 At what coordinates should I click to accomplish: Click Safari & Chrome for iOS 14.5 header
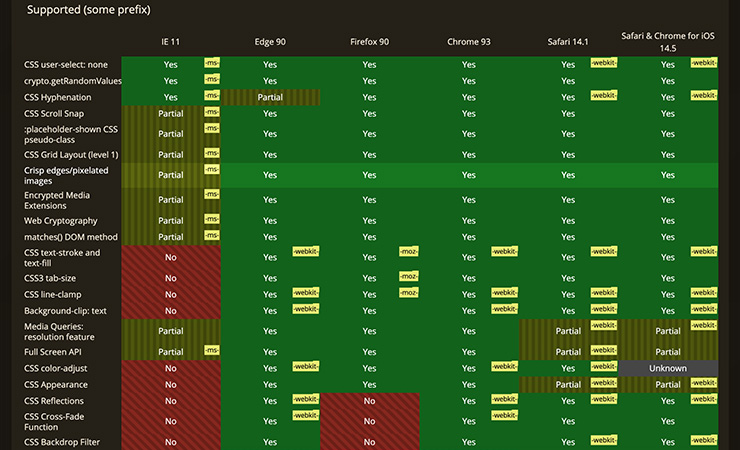pyautogui.click(x=668, y=42)
